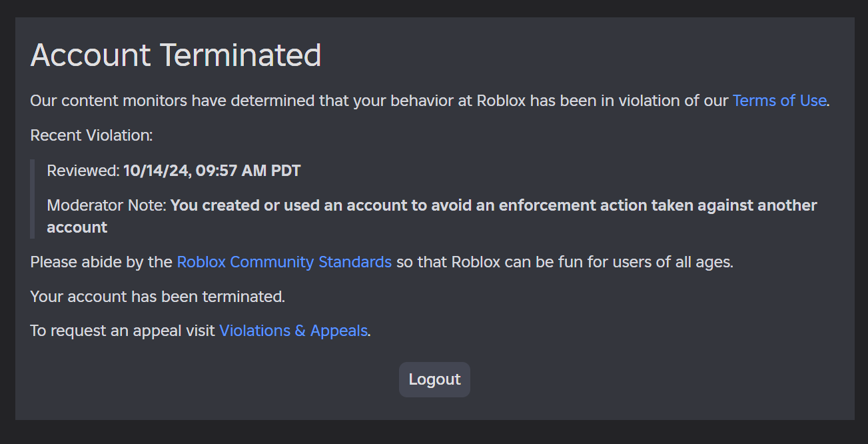Click the "Recent Violation:" label
Viewport: 868px width, 444px height.
[91, 135]
